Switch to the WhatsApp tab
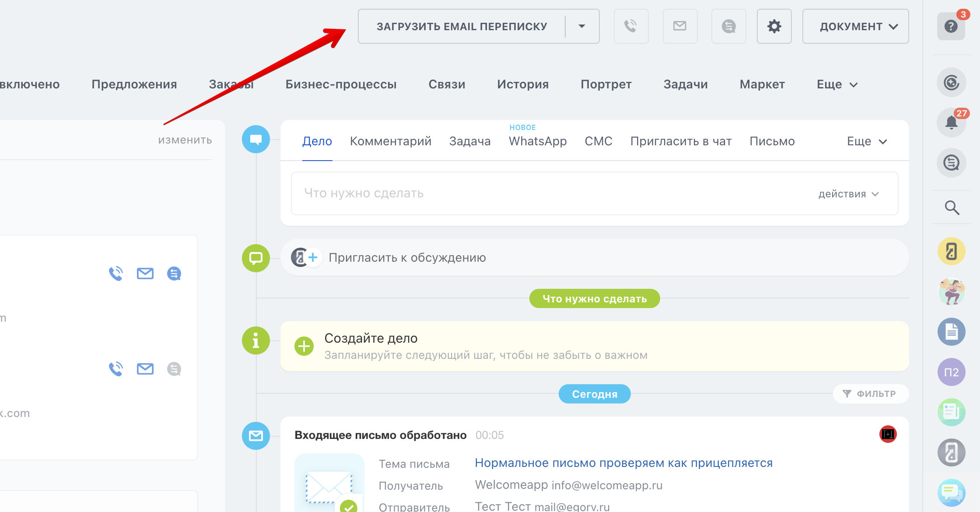 tap(537, 141)
